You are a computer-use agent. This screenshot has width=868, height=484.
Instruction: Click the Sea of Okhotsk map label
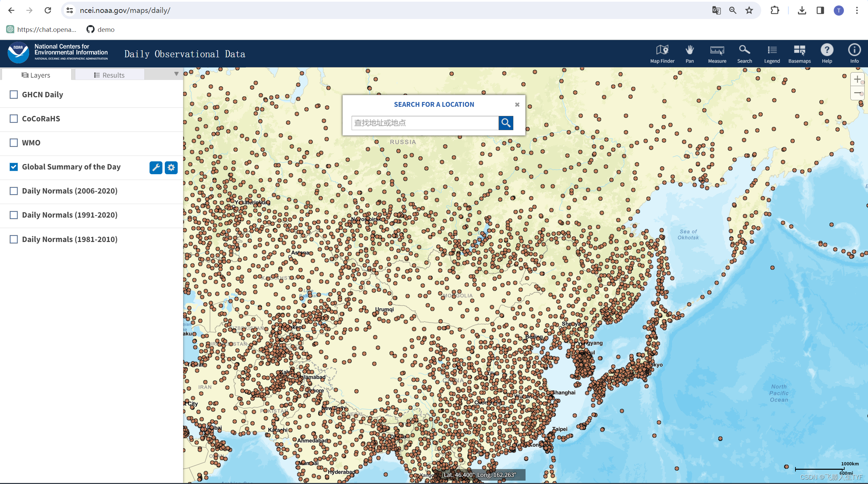point(688,235)
